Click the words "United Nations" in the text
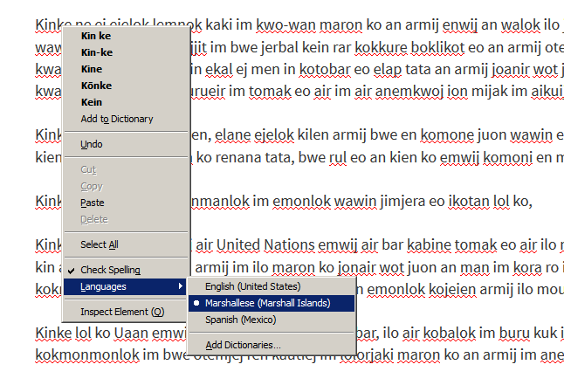The width and height of the screenshot is (564, 392). pyautogui.click(x=265, y=245)
